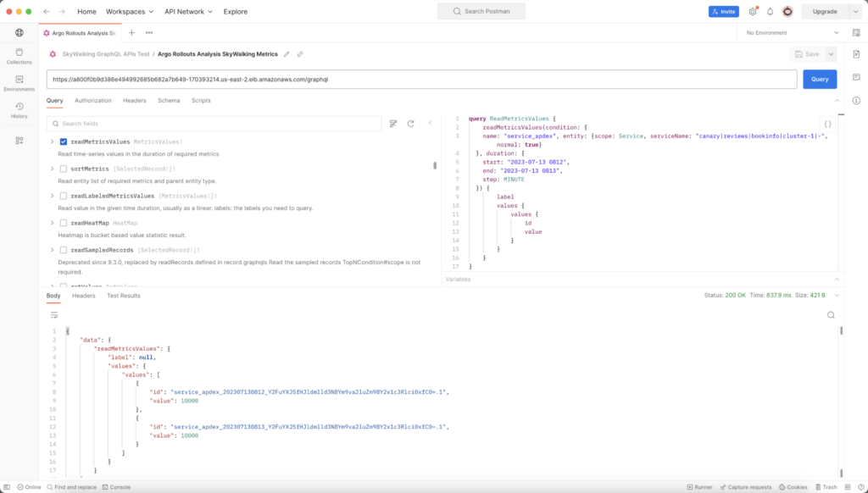This screenshot has width=868, height=493.
Task: Click the refresh schema icon
Action: click(410, 124)
